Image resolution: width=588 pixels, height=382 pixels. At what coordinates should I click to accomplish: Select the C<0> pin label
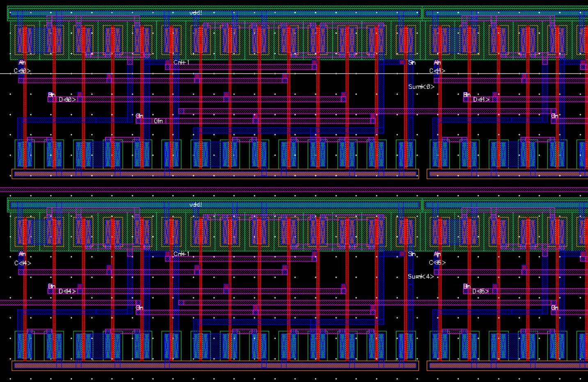[x=23, y=71]
